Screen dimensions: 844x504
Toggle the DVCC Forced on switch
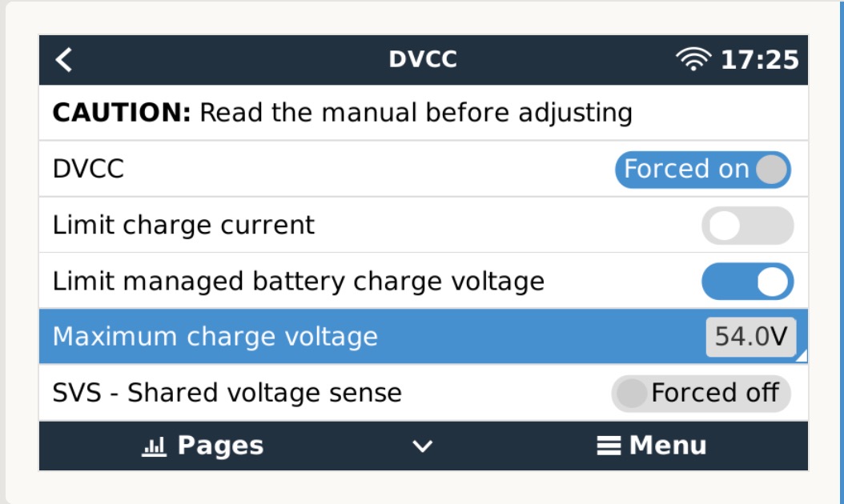point(702,170)
